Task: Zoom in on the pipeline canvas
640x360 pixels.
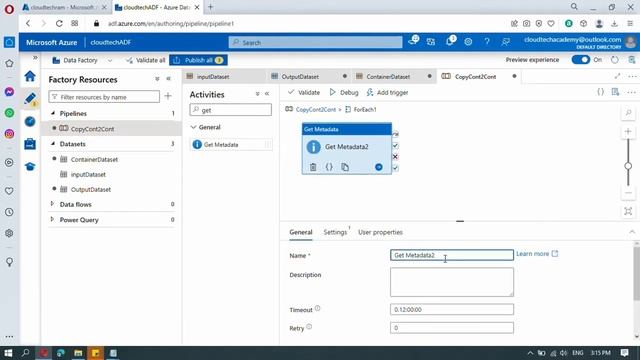Action: (x=628, y=131)
